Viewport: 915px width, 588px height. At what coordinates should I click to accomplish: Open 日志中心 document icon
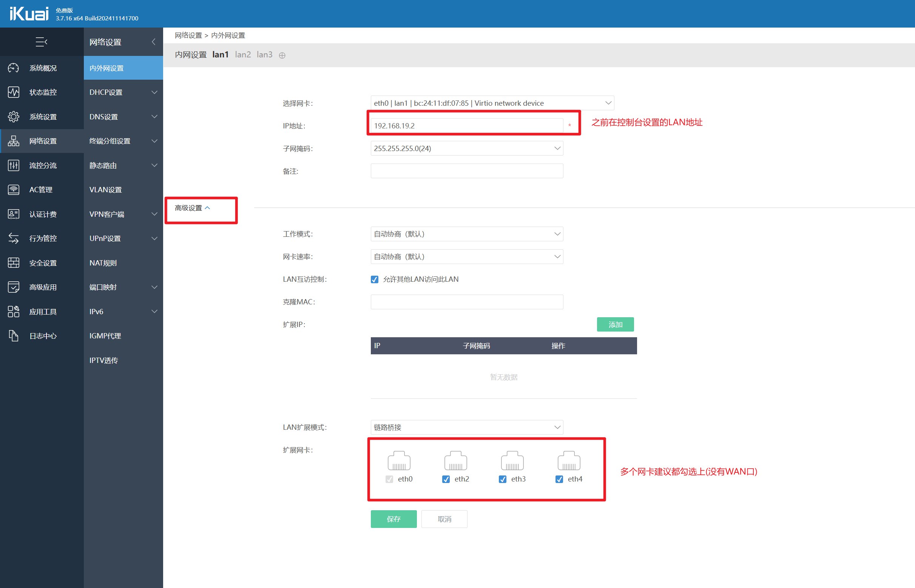[13, 336]
